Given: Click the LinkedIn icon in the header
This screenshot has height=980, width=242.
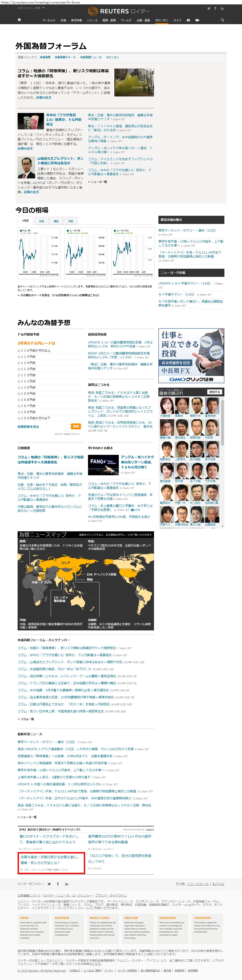Looking at the screenshot, I should coord(222,8).
